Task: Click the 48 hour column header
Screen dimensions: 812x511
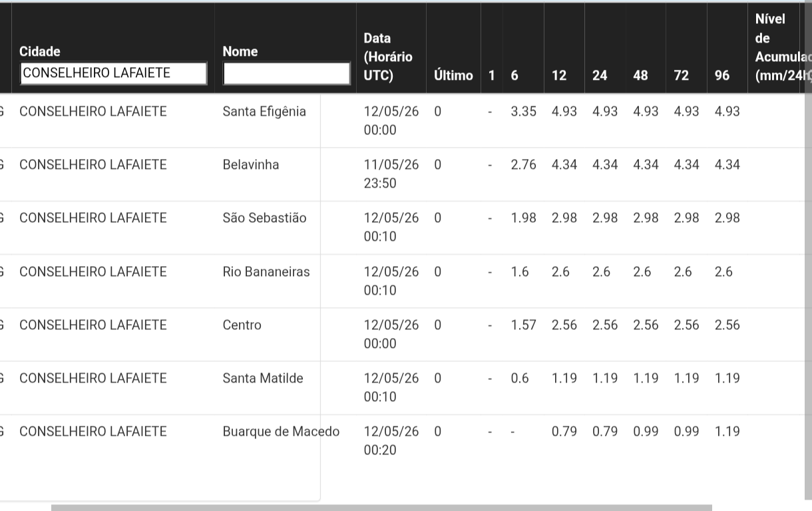Action: [640, 75]
